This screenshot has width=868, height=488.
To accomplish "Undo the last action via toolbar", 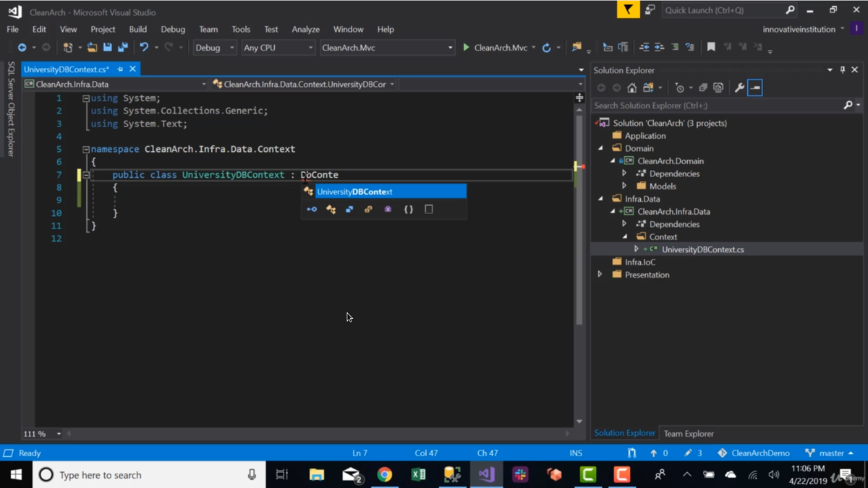I will [x=144, y=48].
